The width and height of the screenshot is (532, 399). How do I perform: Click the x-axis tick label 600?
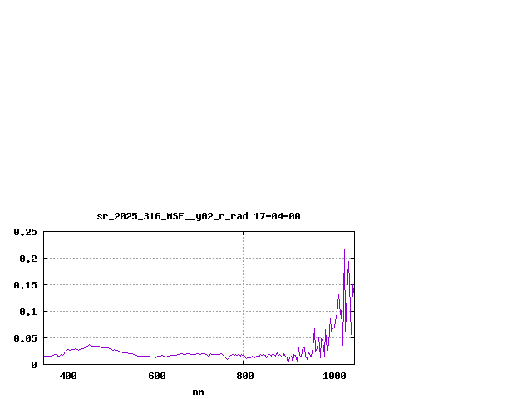coord(155,377)
